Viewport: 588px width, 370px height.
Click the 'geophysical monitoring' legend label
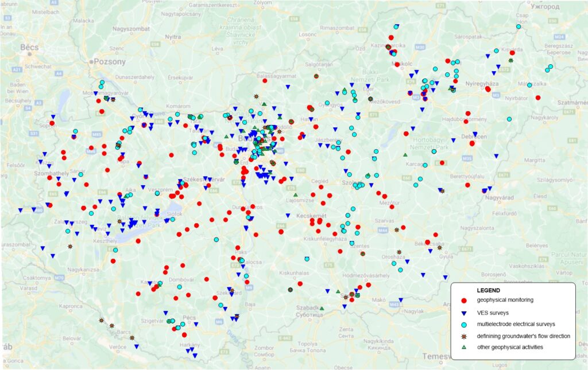(505, 300)
